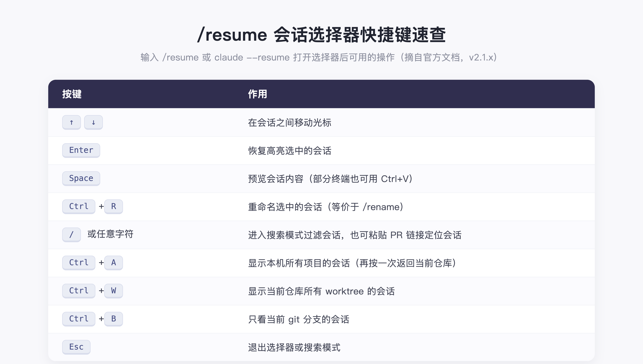Screen dimensions: 643x364
Task: Click the description mentioning /rename
Action: [326, 207]
